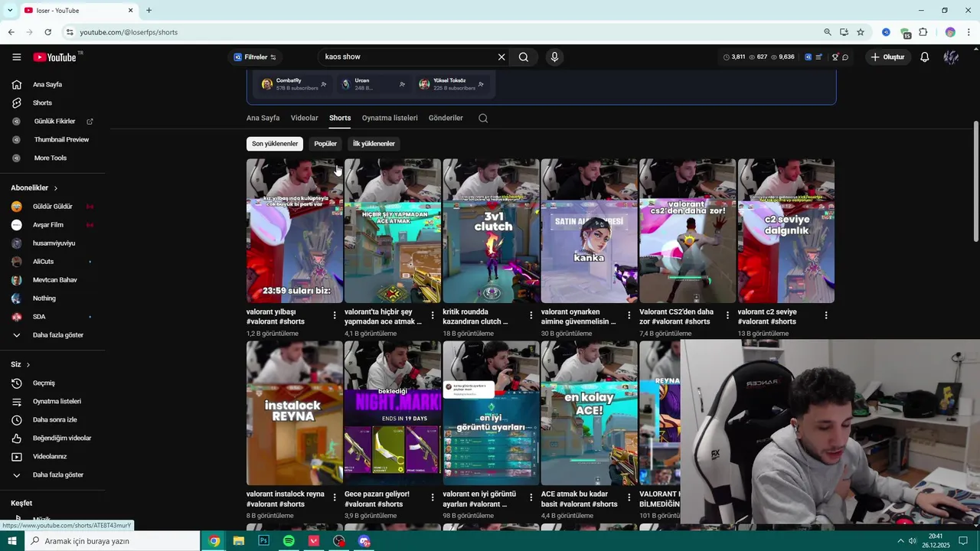
Task: Open Photoshop from the taskbar
Action: coord(264,541)
